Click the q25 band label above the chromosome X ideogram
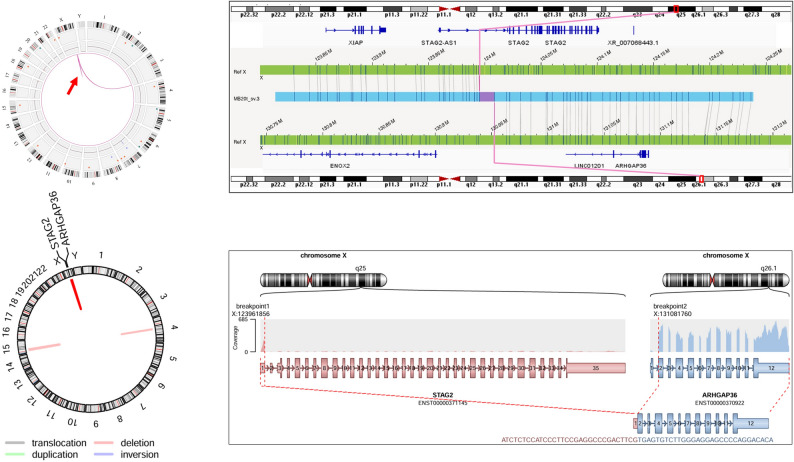Screen dimensions: 794x462 [x=360, y=268]
